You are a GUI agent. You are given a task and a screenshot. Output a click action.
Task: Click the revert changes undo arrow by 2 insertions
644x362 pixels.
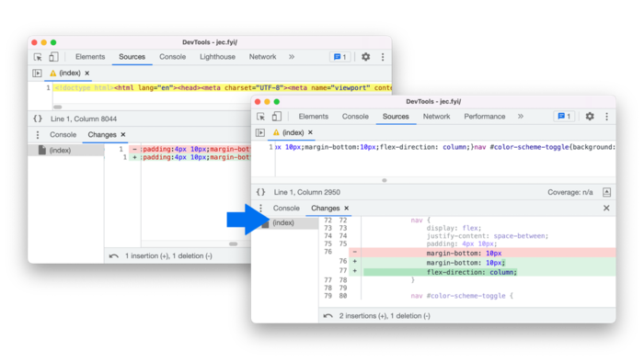328,316
